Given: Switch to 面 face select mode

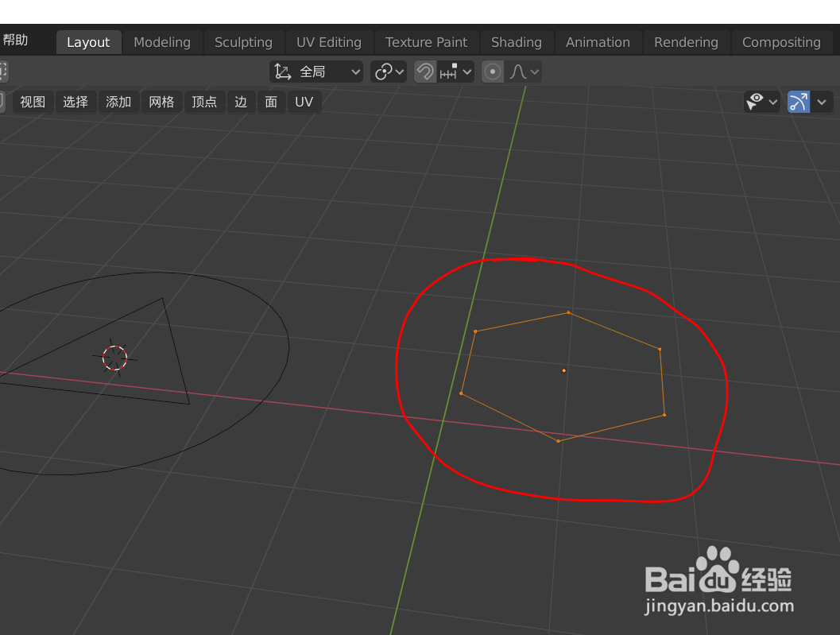Looking at the screenshot, I should coord(270,102).
